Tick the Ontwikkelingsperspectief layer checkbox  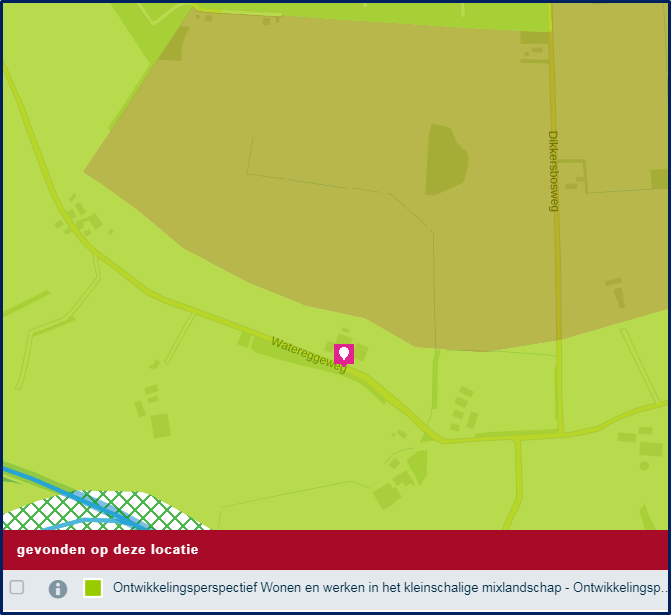click(17, 587)
